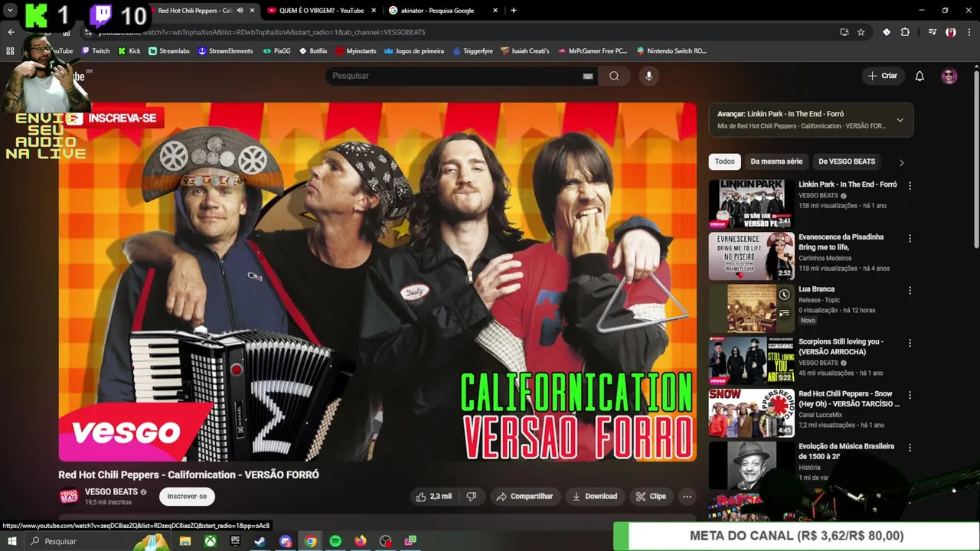Open Evanescence da Pisadinha video thumbnail

click(751, 256)
